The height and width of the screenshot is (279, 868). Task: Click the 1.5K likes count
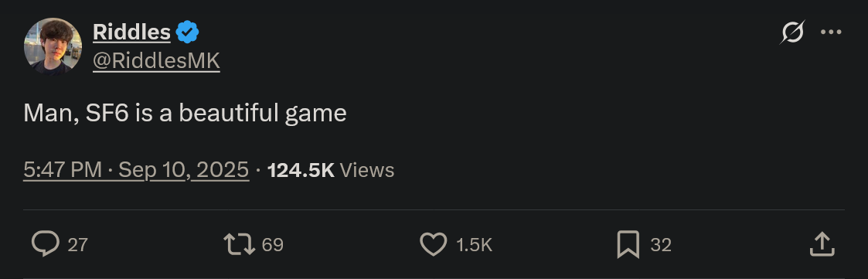[x=475, y=245]
